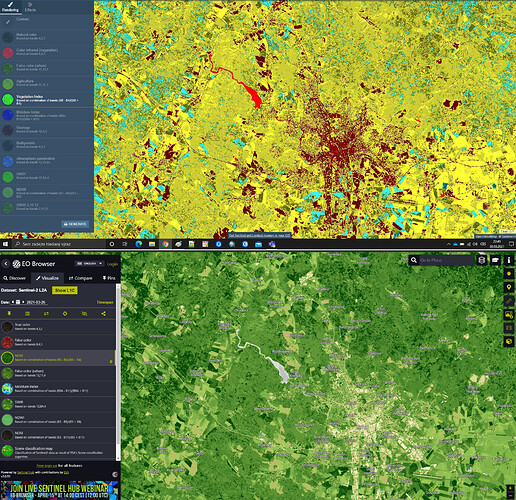Click the measure ruler tool on right sidebar
The image size is (516, 500).
click(x=509, y=301)
